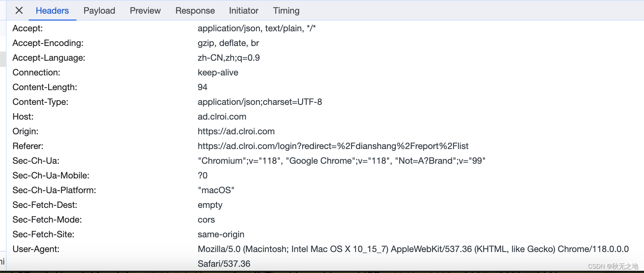Switch to the Headers tab
This screenshot has width=644, height=273.
coord(52,11)
